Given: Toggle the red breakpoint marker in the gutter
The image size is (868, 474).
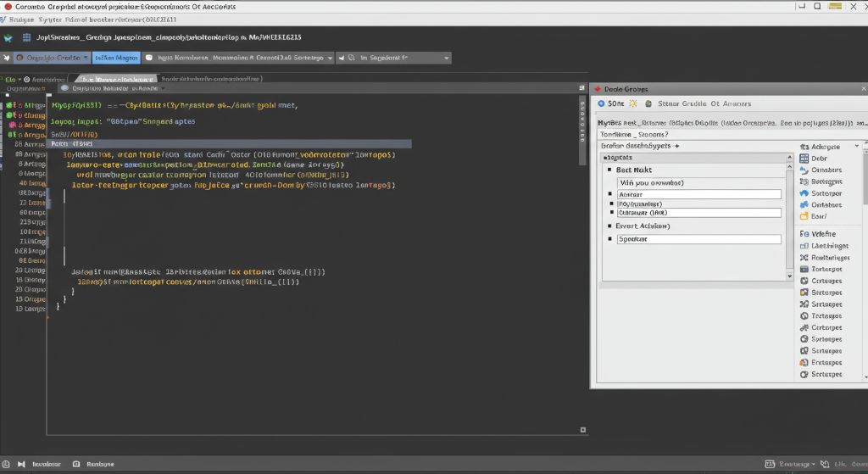Looking at the screenshot, I should pos(13,125).
